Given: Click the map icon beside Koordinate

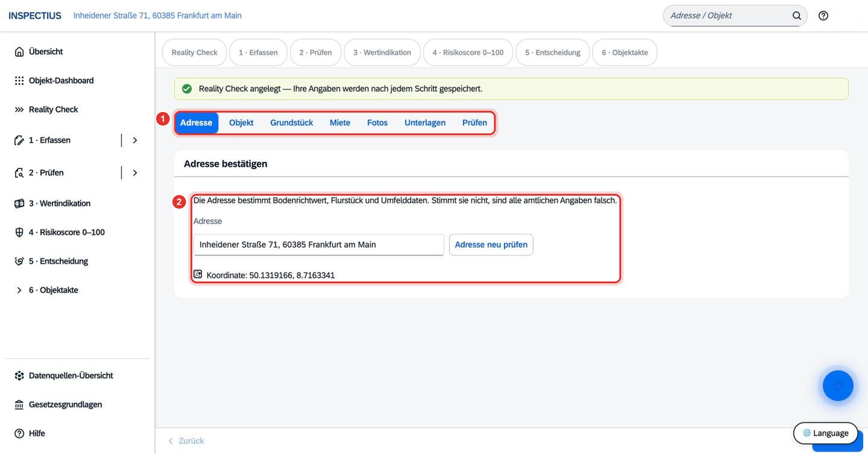Looking at the screenshot, I should click(198, 275).
